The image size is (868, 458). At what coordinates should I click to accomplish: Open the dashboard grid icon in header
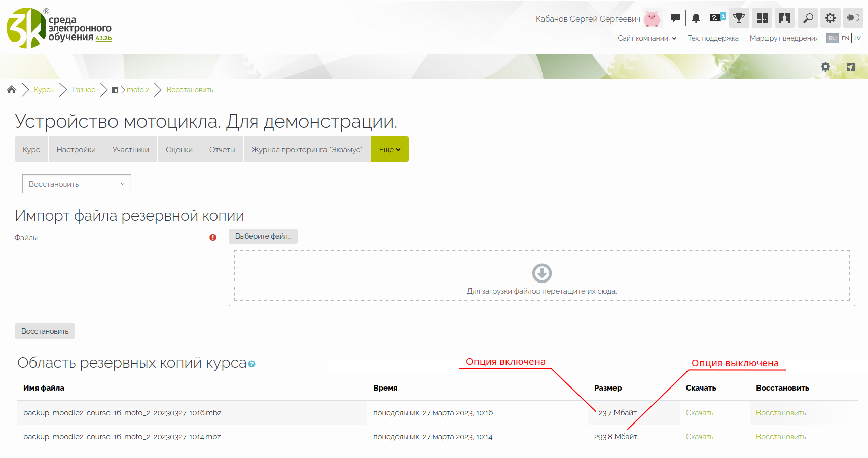coord(762,18)
